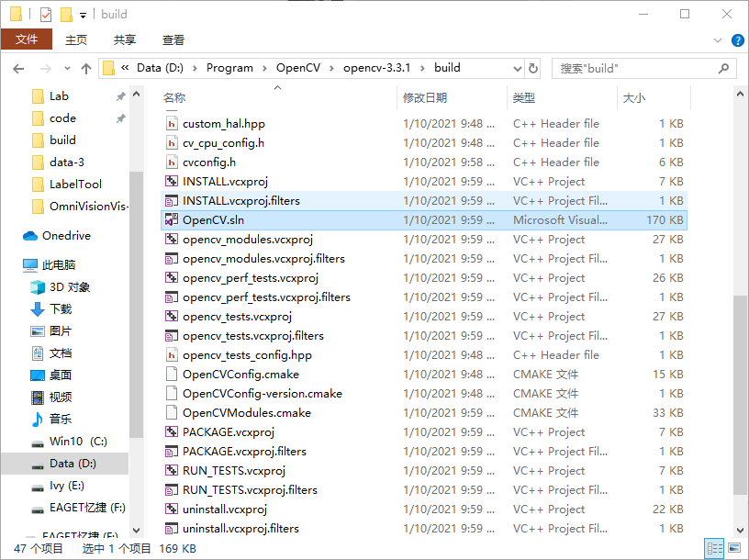
Task: Click the navigation pane scrollbar thumb
Action: 136,305
